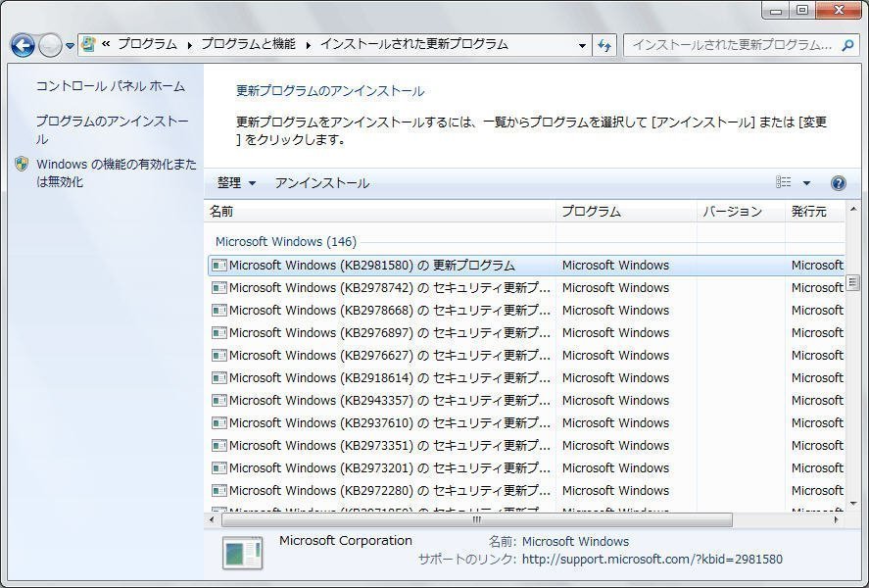Sort by the プログラム column header
The width and height of the screenshot is (869, 588).
pos(626,211)
